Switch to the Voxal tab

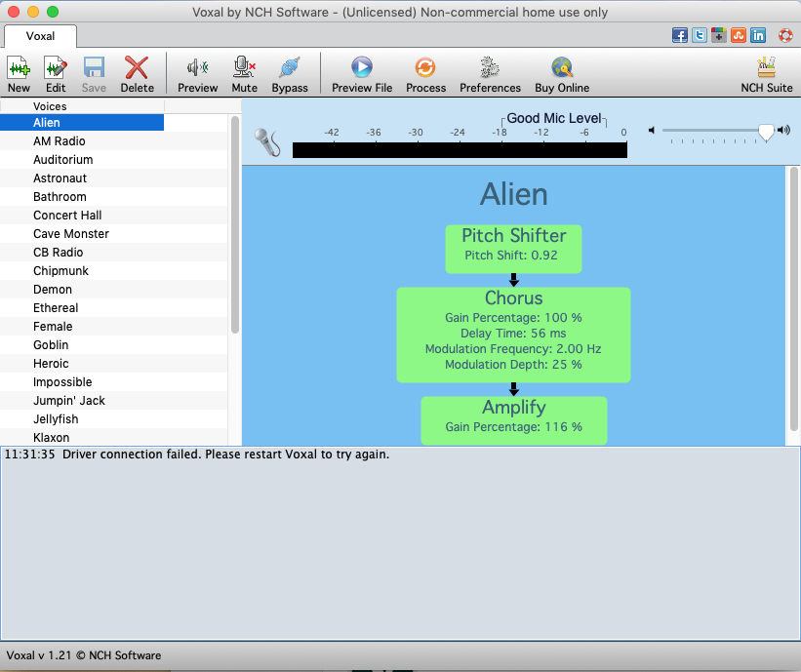[40, 36]
